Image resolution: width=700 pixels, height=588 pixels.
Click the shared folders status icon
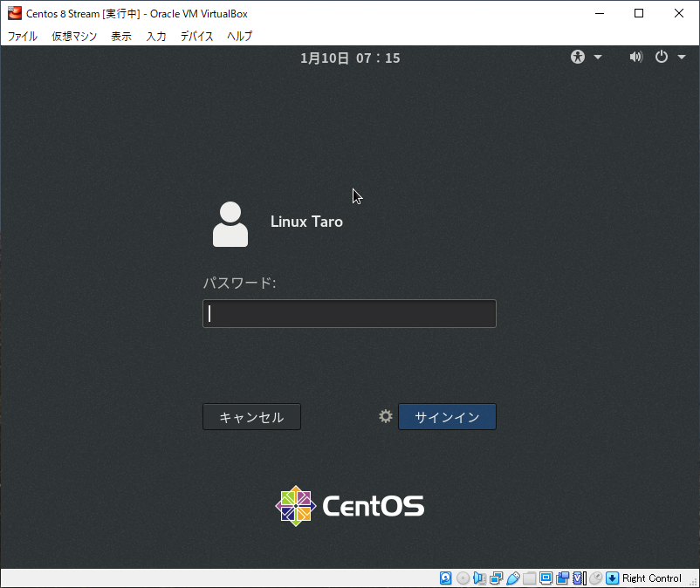coord(531,578)
